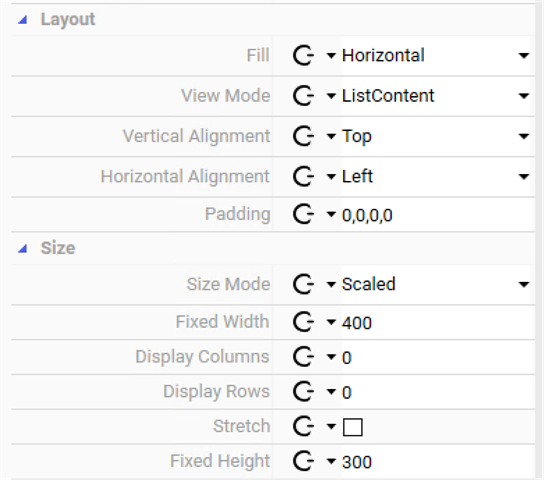The height and width of the screenshot is (480, 544).
Task: Click the binding icon beside Vertical Alignment
Action: point(303,136)
